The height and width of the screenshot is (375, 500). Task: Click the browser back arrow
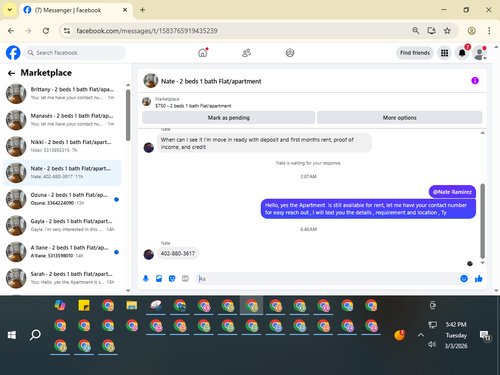pos(11,31)
